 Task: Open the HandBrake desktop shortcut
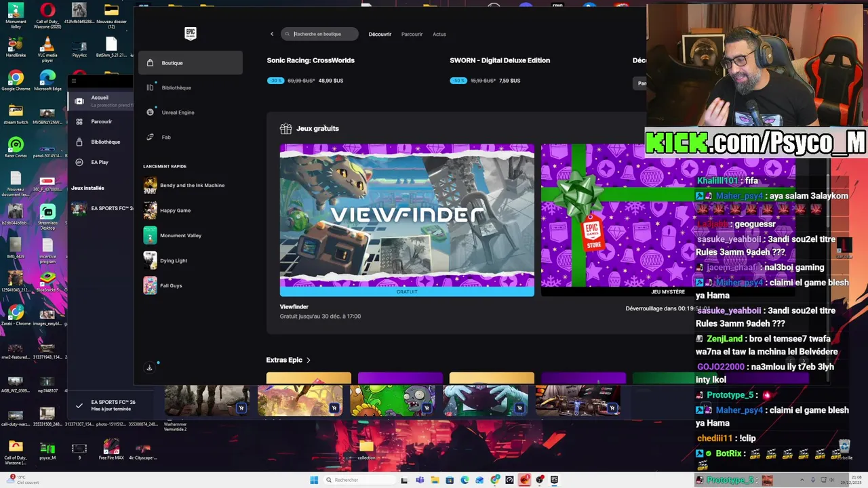(x=16, y=47)
